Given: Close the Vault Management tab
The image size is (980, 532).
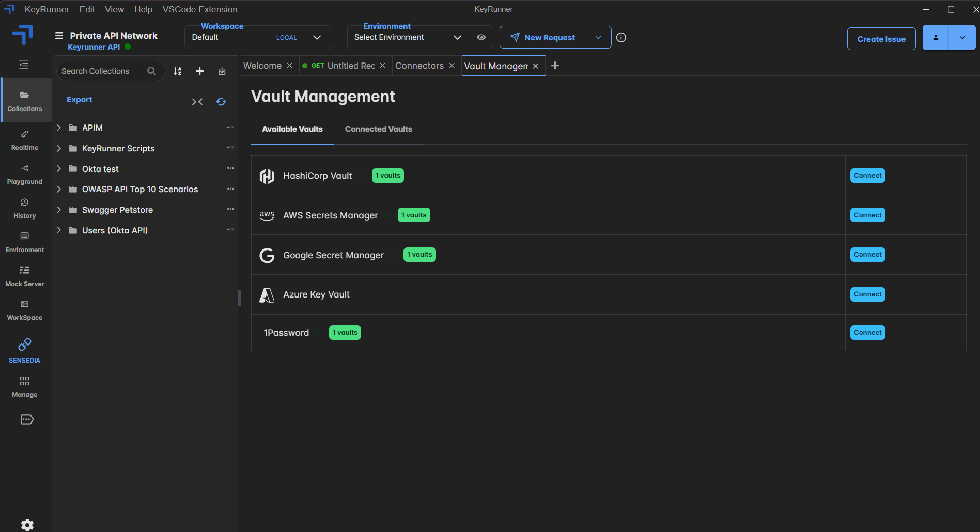Looking at the screenshot, I should tap(536, 66).
